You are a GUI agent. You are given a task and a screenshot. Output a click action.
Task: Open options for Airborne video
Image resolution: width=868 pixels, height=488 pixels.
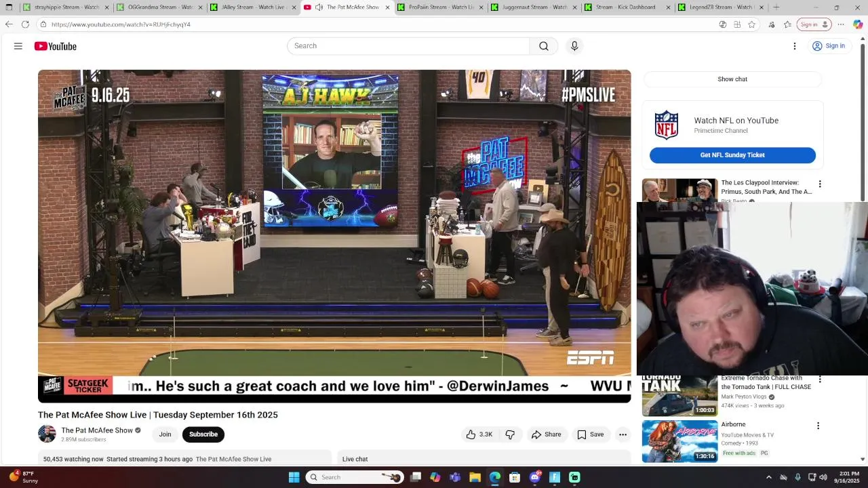[x=818, y=426]
